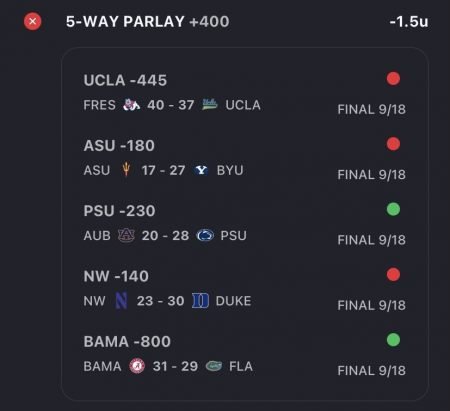Click the Auburn AU logo
The width and height of the screenshot is (450, 411).
click(126, 236)
